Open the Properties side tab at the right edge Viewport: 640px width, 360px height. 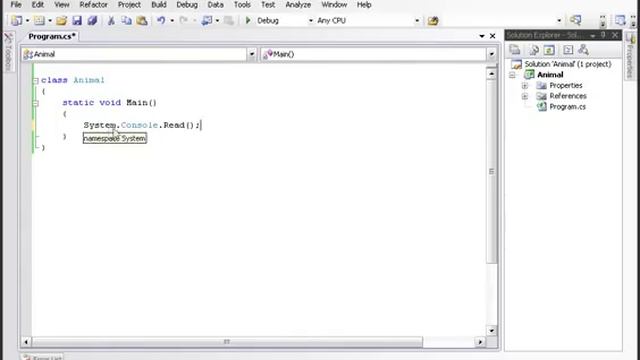point(631,56)
